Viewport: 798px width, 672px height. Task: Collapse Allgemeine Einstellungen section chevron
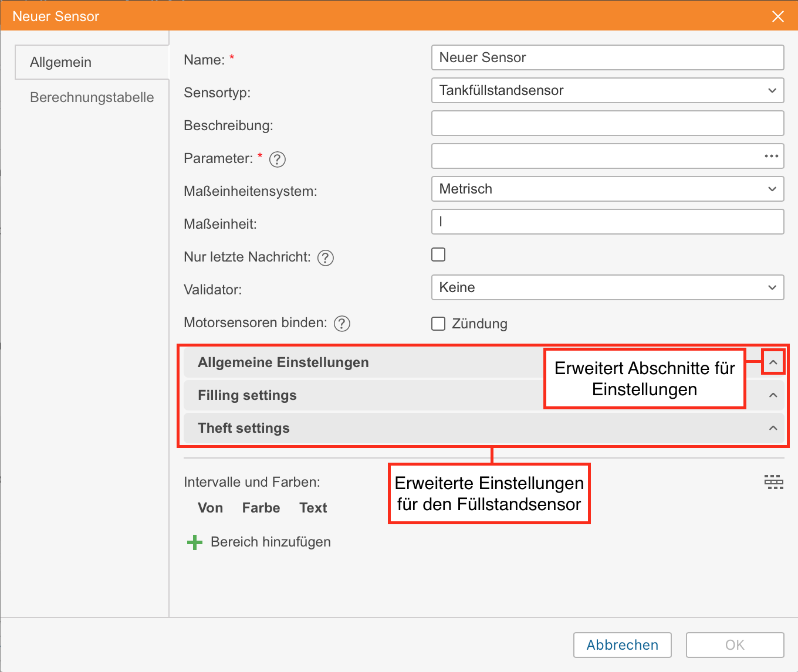pyautogui.click(x=773, y=362)
